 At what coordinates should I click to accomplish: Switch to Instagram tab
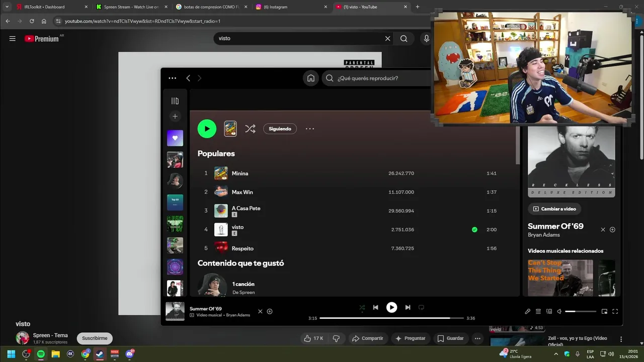[x=291, y=7]
